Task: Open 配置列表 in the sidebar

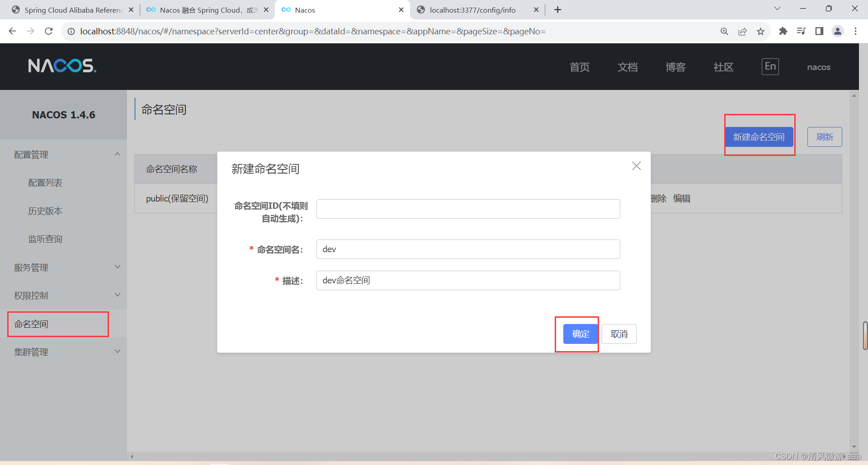Action: (x=45, y=183)
